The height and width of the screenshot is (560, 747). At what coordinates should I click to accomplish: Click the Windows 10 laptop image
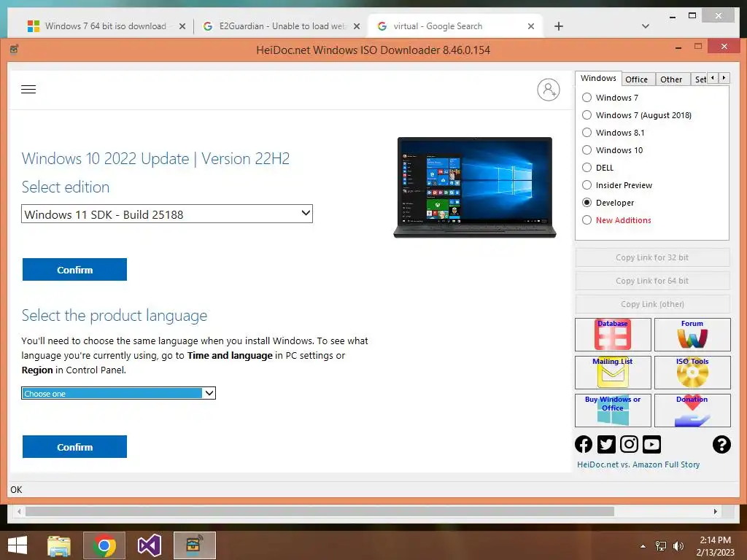(x=475, y=187)
